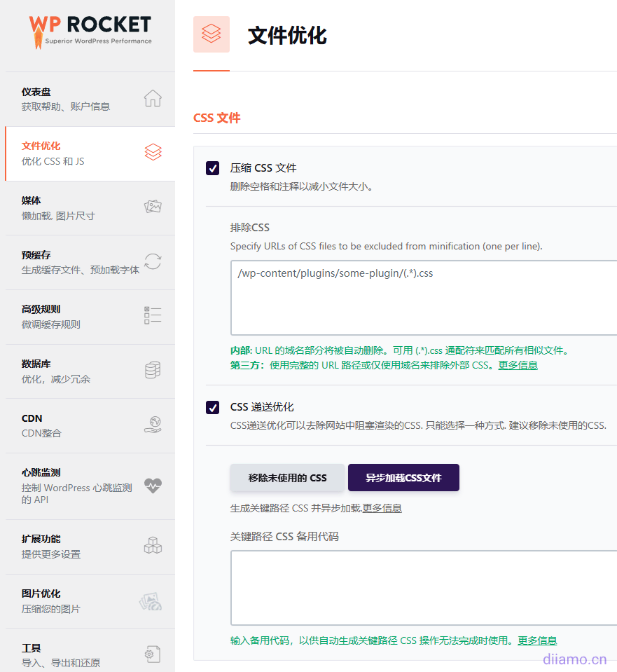Screen dimensions: 617x672
Task: Click the globe-in-hand CDN icon
Action: [153, 425]
